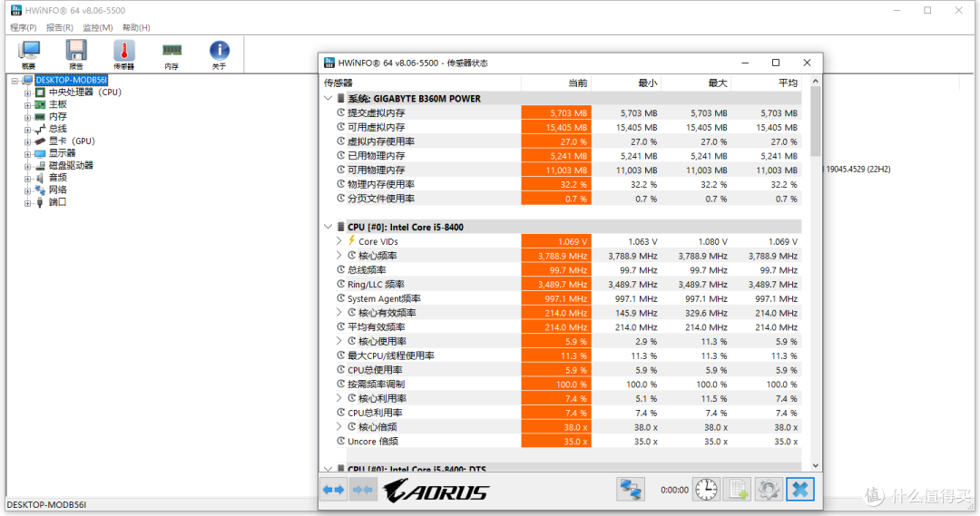980x516 pixels.
Task: Expand the 中央处理器 (CPU) tree node
Action: [27, 92]
